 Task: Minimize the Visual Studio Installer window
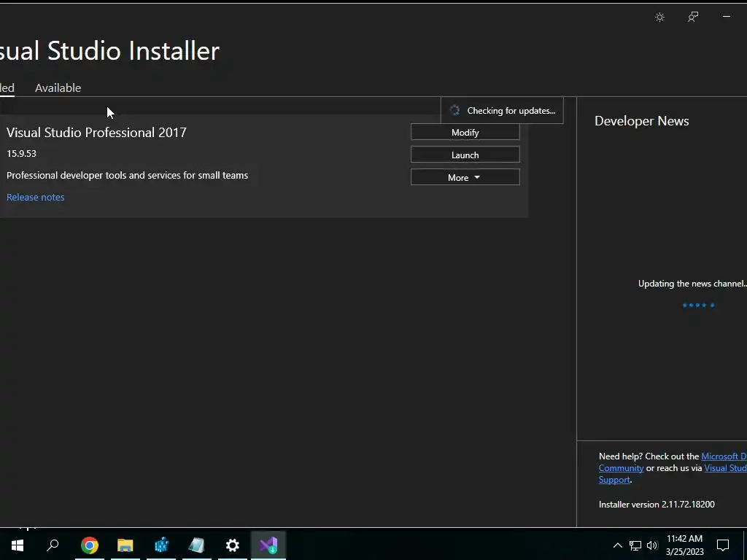(x=727, y=17)
